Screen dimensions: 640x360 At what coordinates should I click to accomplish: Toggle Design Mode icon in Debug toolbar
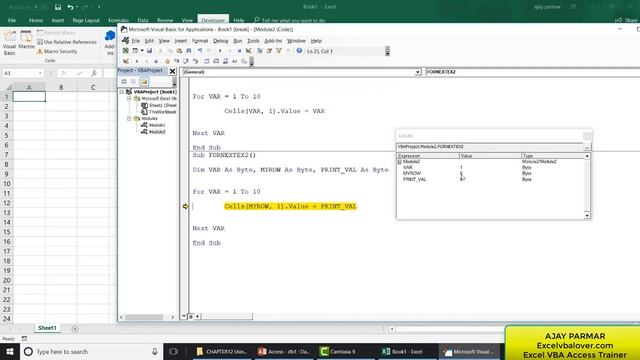click(126, 61)
